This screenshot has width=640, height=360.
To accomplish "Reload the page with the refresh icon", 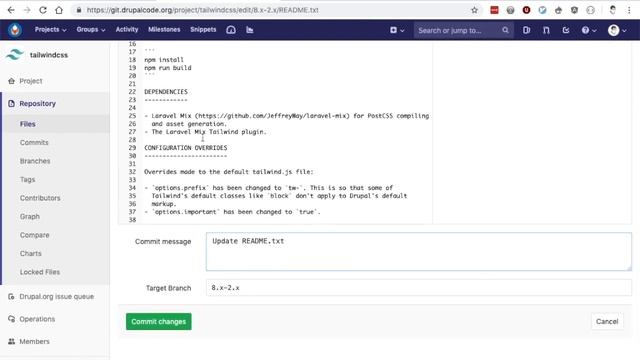I will (x=43, y=10).
